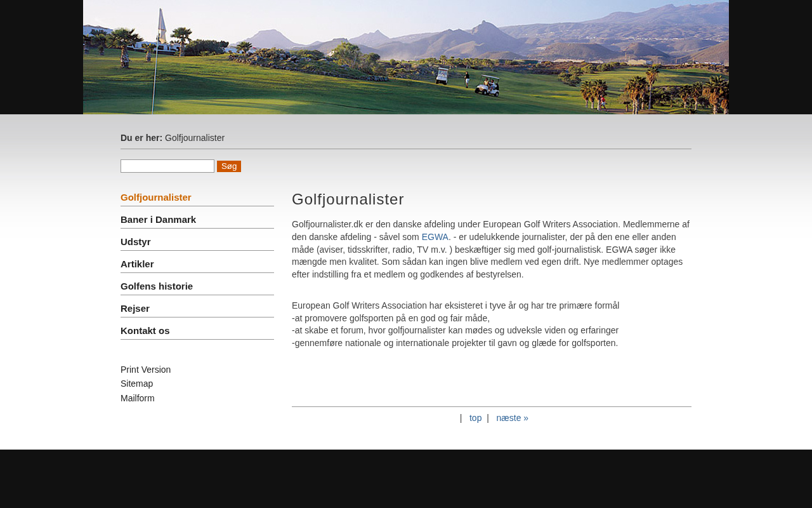Open the Udstyr section
This screenshot has width=812, height=508.
pyautogui.click(x=135, y=241)
